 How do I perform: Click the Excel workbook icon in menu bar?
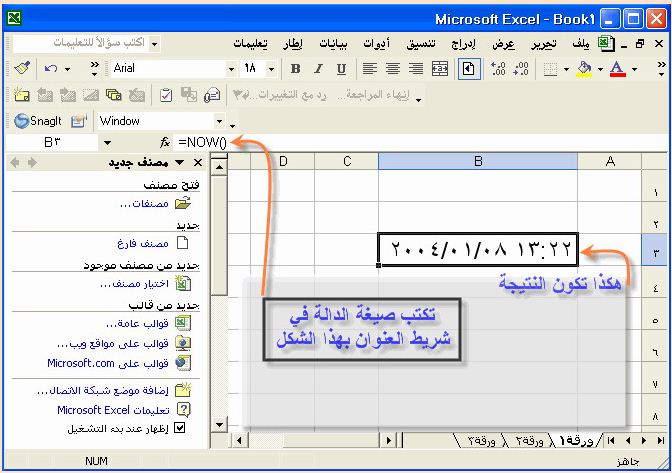click(x=606, y=44)
